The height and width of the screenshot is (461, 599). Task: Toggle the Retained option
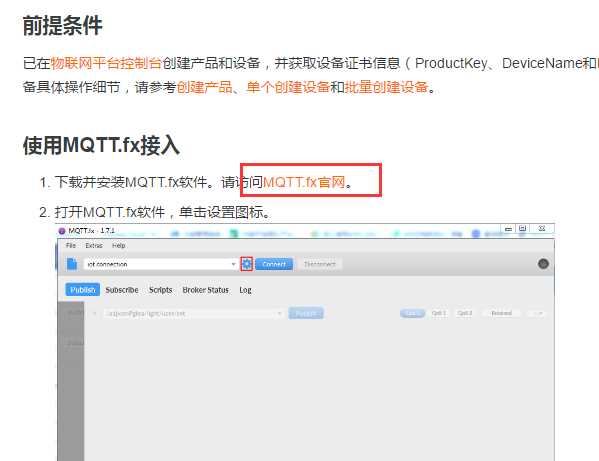pos(501,313)
